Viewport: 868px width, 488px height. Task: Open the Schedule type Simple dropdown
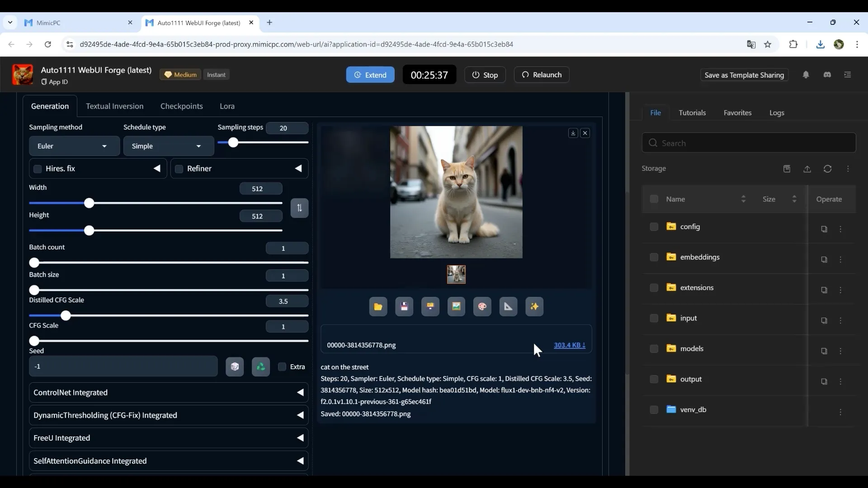[168, 146]
